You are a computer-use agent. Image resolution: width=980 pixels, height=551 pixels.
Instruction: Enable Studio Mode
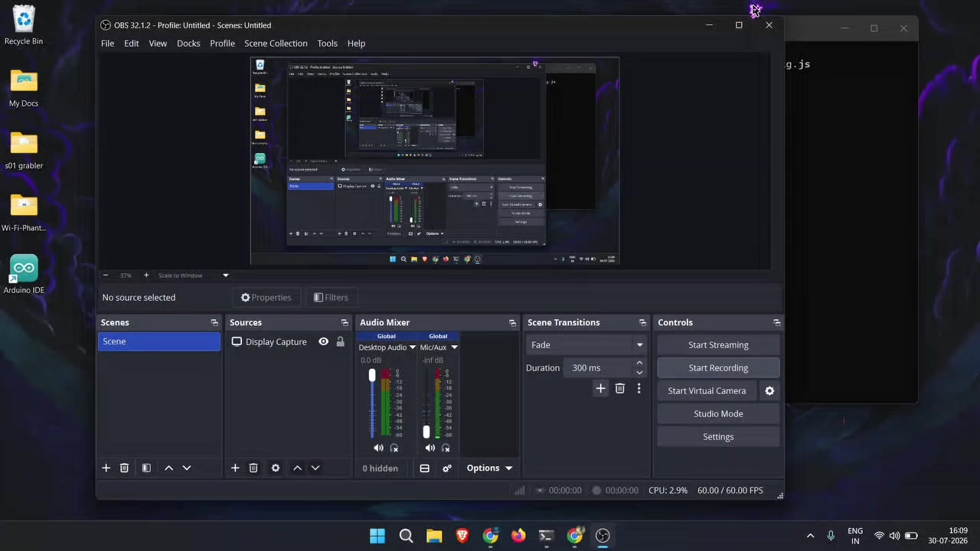tap(718, 414)
